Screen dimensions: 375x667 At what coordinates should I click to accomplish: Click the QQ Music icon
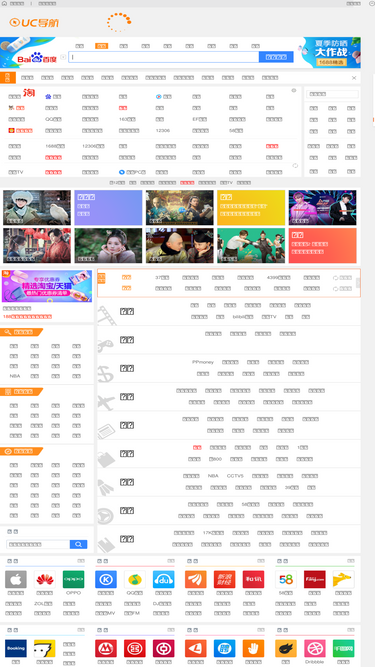coord(135,579)
